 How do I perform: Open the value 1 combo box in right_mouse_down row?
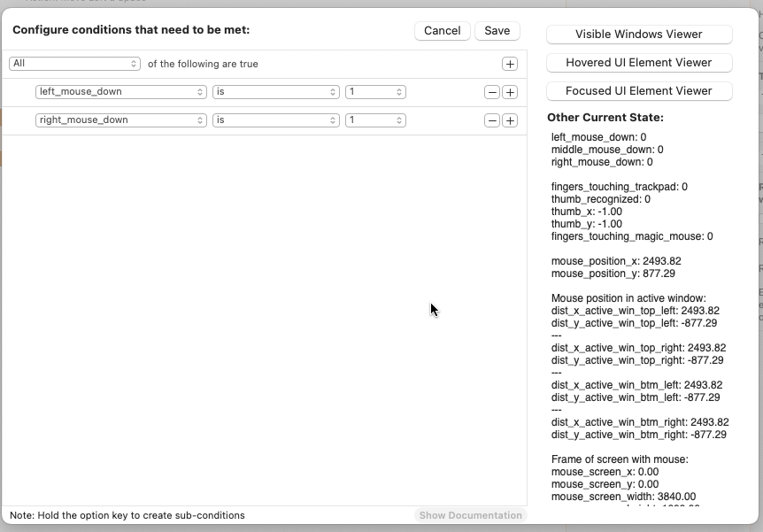(x=375, y=120)
